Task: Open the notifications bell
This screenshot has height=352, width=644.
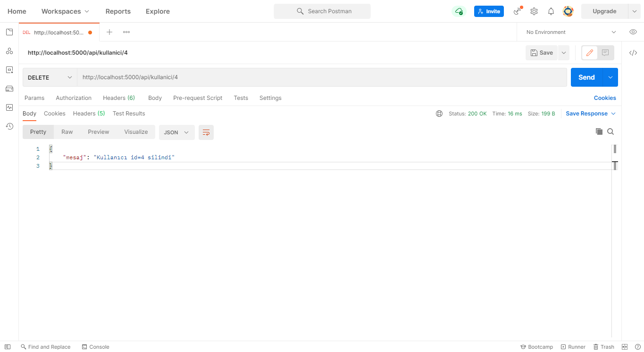Action: click(551, 11)
